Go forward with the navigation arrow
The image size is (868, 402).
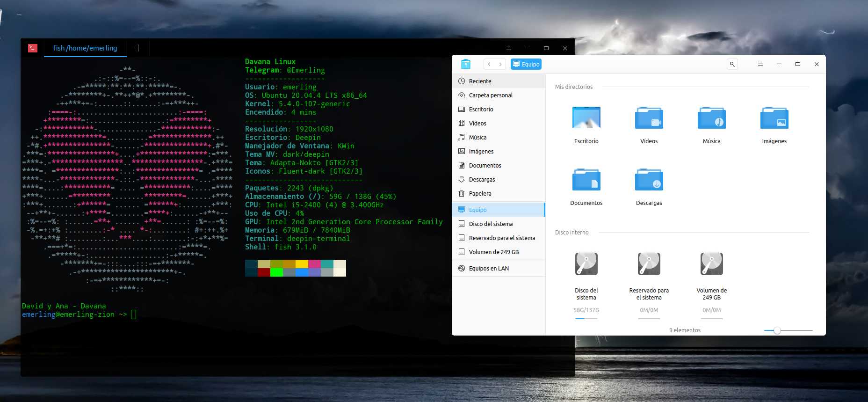(x=500, y=64)
